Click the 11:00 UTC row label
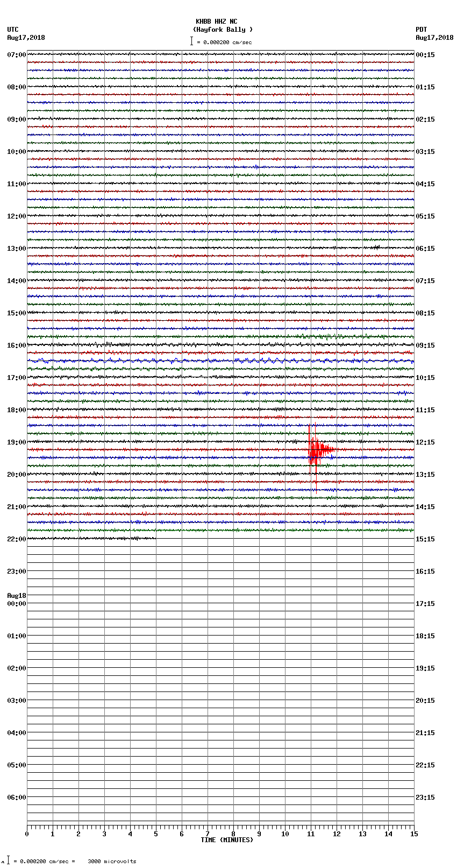Image resolution: width=457 pixels, height=868 pixels. pyautogui.click(x=17, y=184)
